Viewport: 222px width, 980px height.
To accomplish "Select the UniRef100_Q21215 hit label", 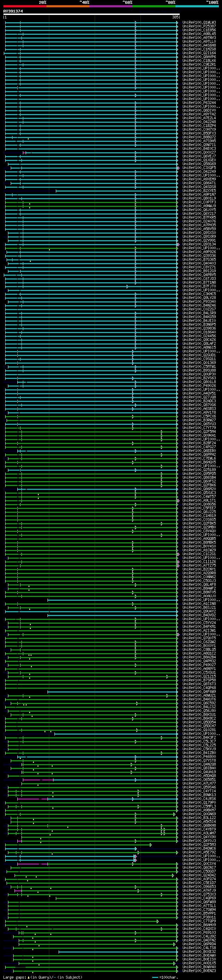I will point(199,677).
